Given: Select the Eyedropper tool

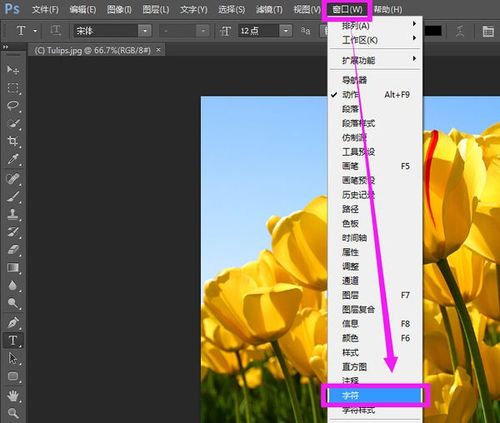Looking at the screenshot, I should pos(13,159).
